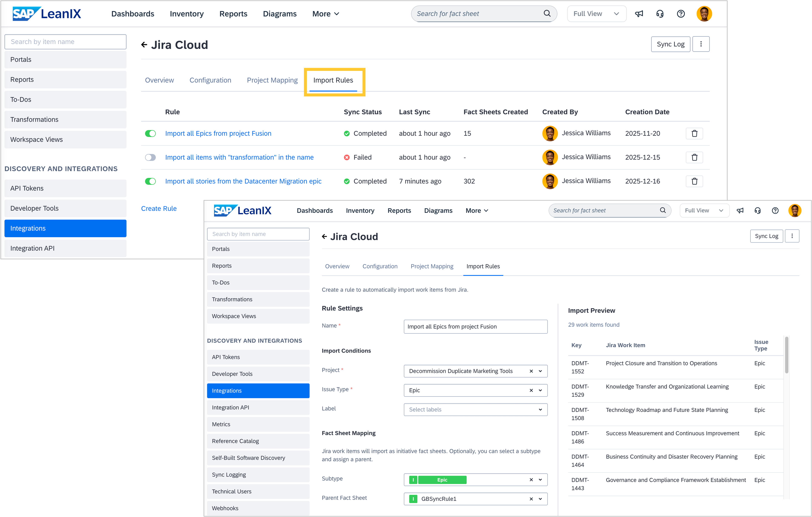The image size is (812, 517).
Task: Click search magnifier in lower fact sheet search
Action: coord(663,210)
